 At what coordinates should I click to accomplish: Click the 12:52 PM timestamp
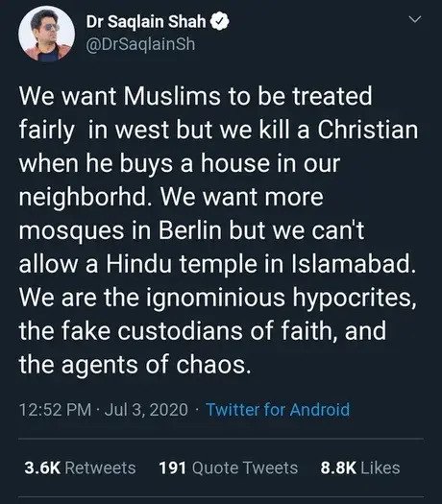pyautogui.click(x=56, y=410)
